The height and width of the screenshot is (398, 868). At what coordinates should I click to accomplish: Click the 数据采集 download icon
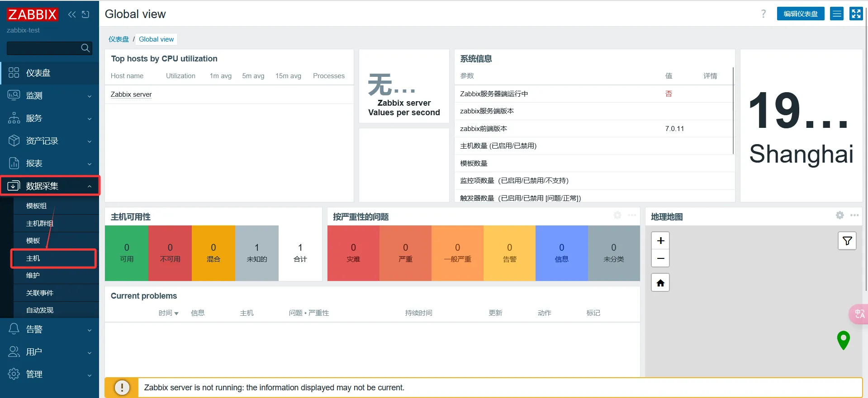click(14, 186)
